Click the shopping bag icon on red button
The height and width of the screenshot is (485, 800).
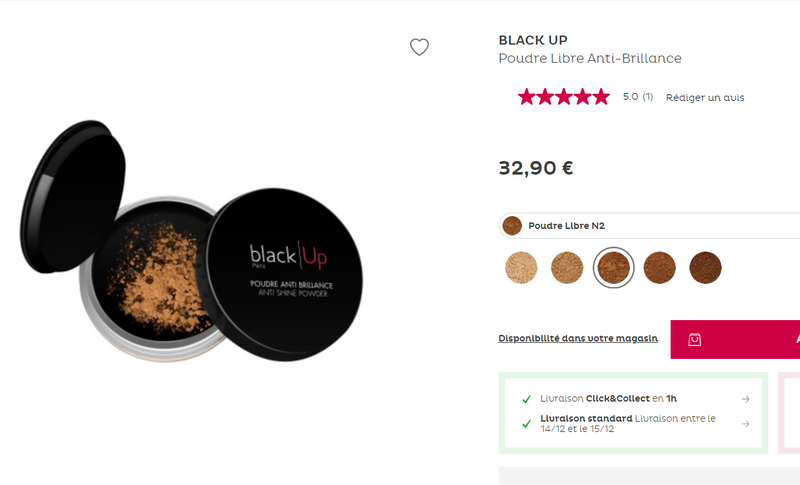point(694,340)
